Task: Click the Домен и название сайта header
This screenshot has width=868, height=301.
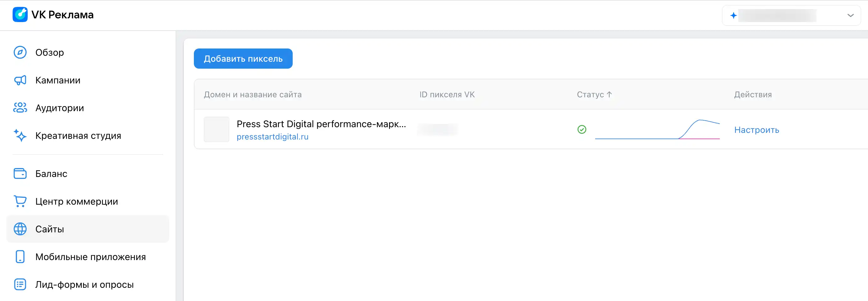Action: [x=253, y=94]
